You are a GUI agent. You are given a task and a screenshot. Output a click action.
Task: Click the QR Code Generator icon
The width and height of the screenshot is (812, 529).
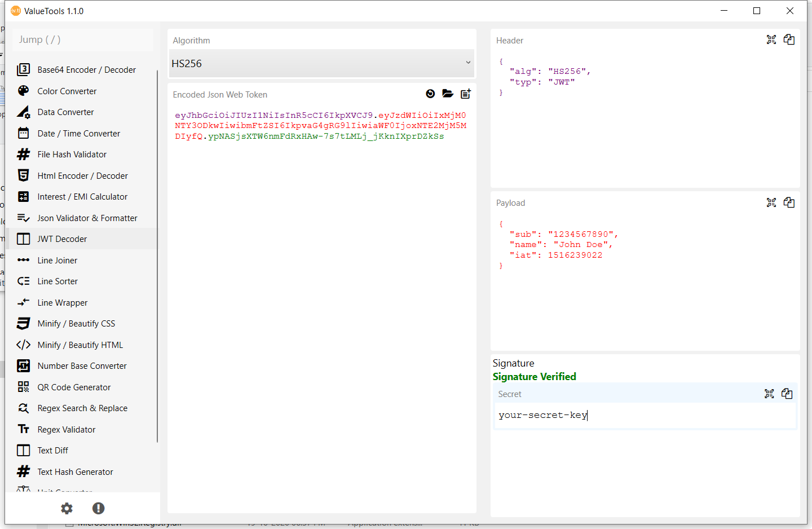coord(23,387)
